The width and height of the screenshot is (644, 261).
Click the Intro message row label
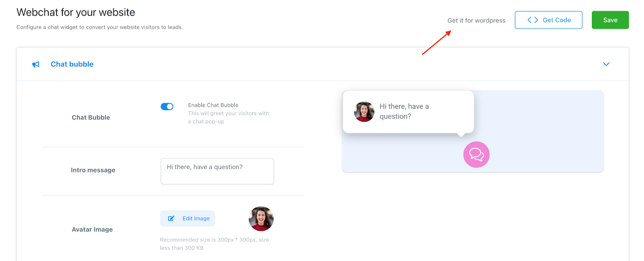93,170
